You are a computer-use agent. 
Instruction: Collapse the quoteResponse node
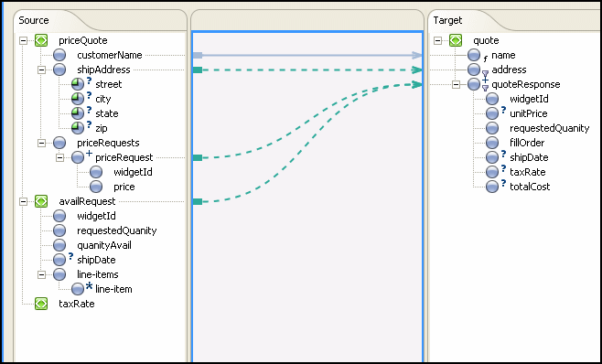pos(457,84)
